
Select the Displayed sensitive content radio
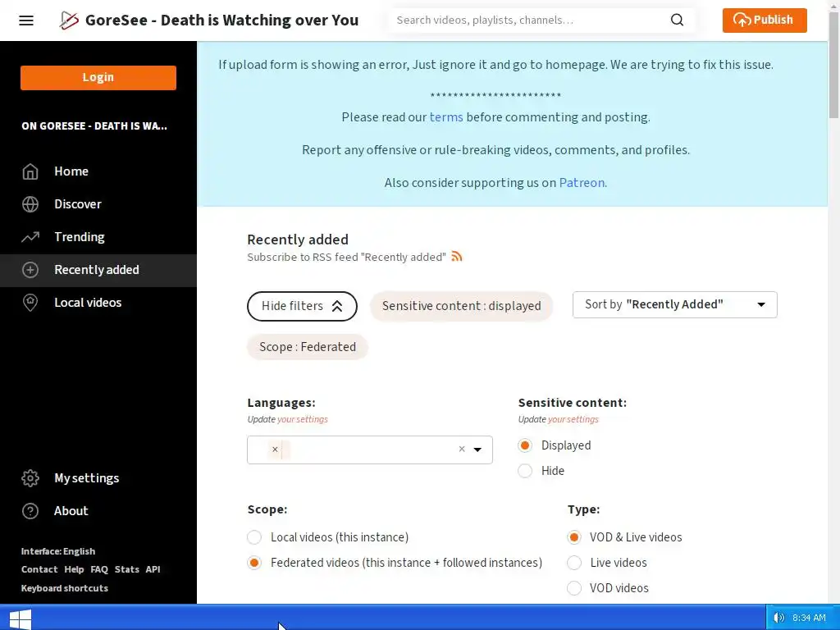coord(525,445)
